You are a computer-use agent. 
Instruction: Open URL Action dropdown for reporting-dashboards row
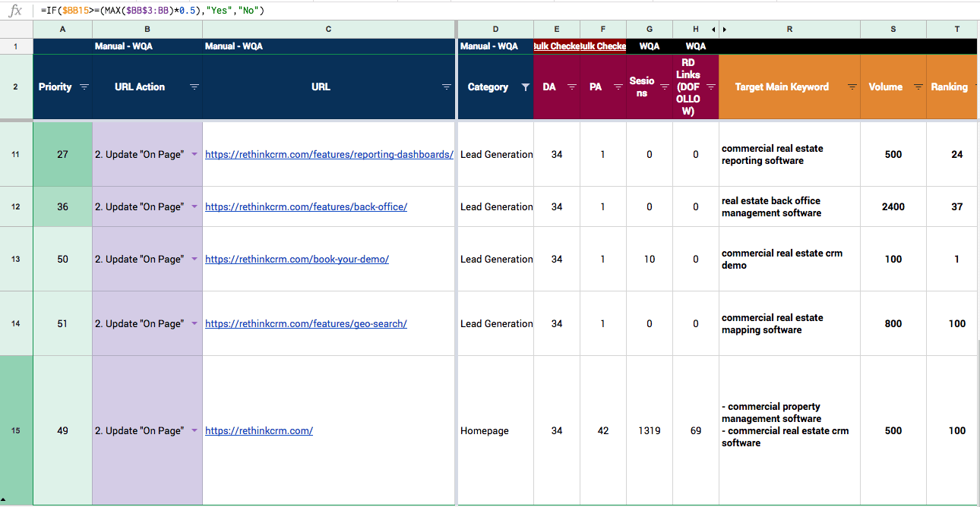click(x=194, y=154)
